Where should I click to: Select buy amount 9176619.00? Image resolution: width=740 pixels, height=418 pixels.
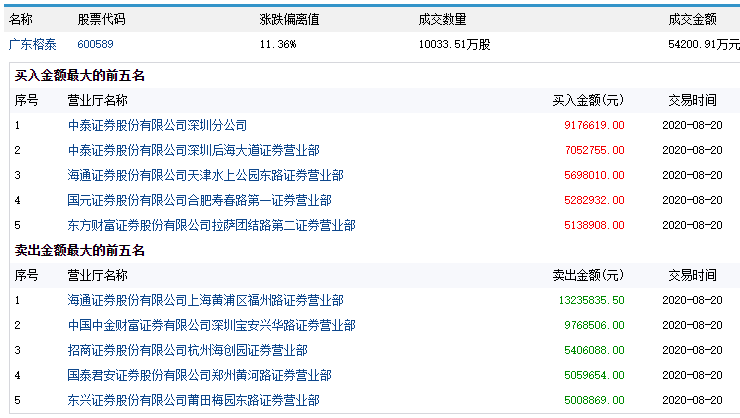pos(594,125)
